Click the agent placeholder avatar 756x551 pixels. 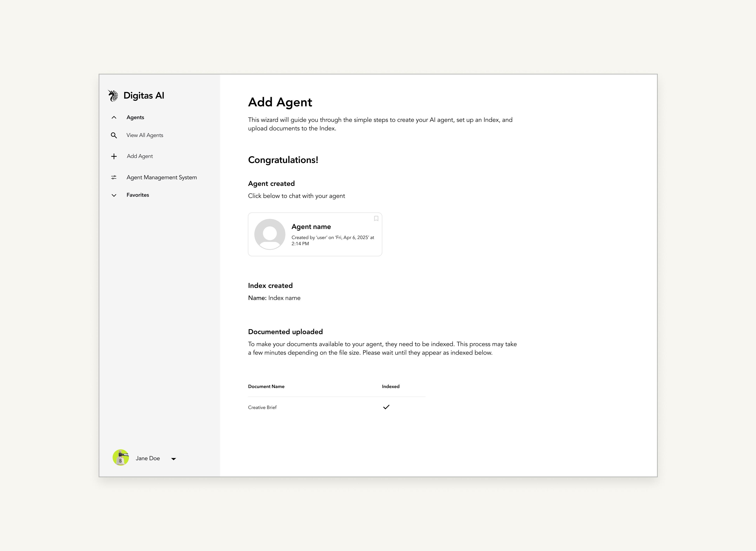tap(270, 234)
